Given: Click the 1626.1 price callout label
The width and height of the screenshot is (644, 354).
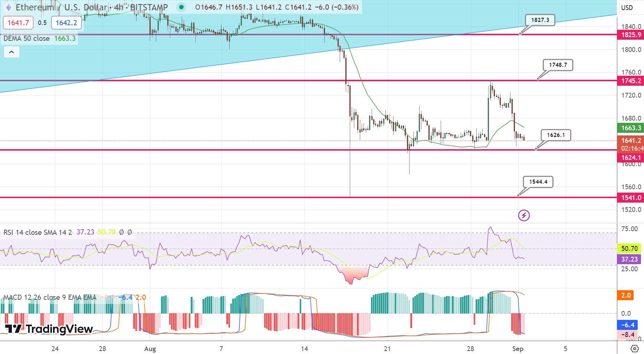Looking at the screenshot, I should pyautogui.click(x=556, y=135).
